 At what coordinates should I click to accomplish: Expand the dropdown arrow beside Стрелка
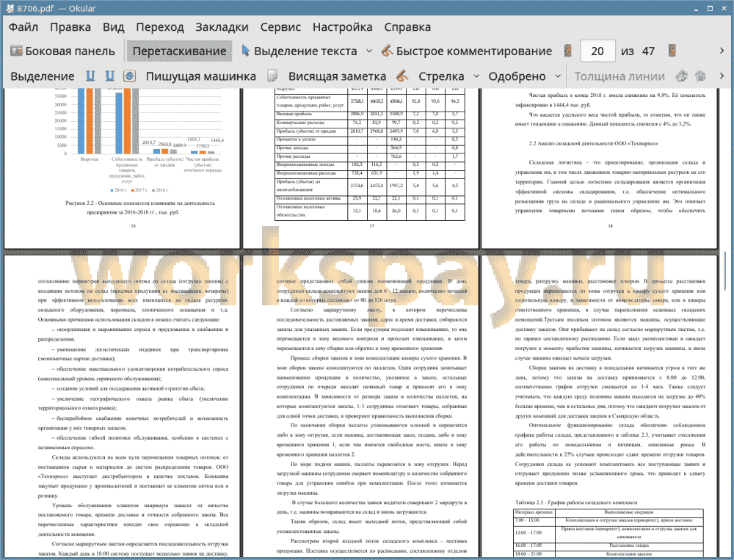coord(476,76)
